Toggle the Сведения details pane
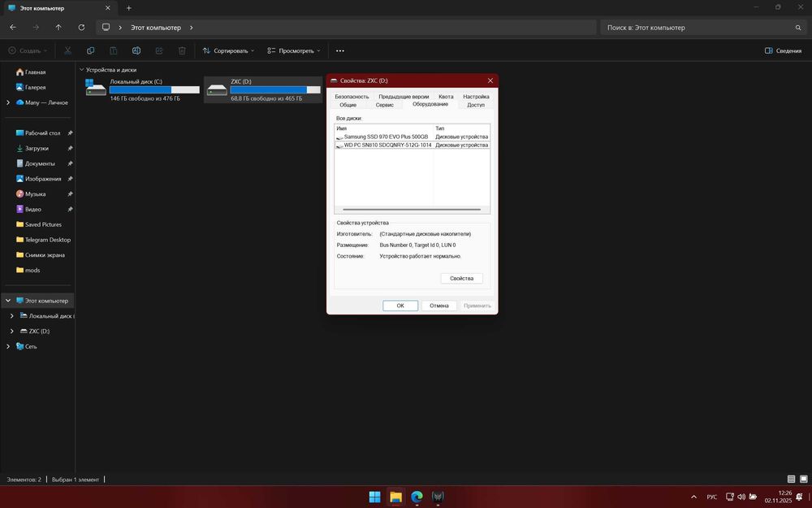 click(783, 50)
